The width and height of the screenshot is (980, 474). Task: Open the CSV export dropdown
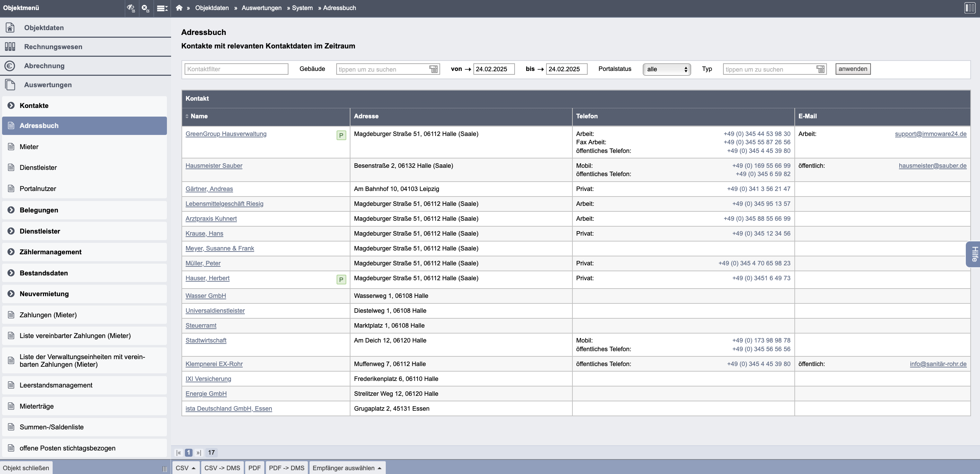click(x=186, y=468)
